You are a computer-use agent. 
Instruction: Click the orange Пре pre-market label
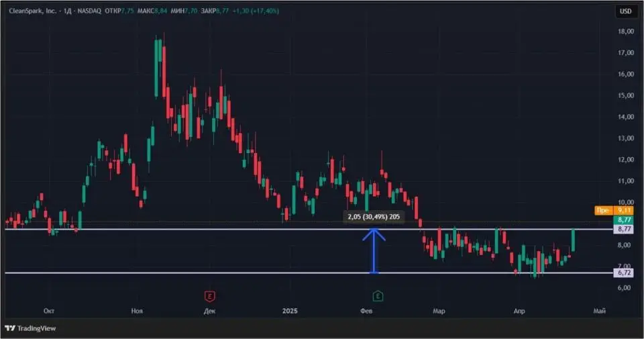603,210
